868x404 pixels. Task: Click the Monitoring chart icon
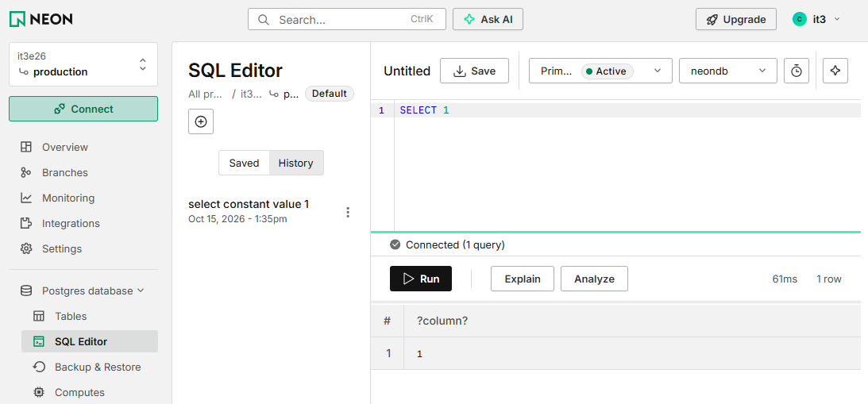(26, 198)
